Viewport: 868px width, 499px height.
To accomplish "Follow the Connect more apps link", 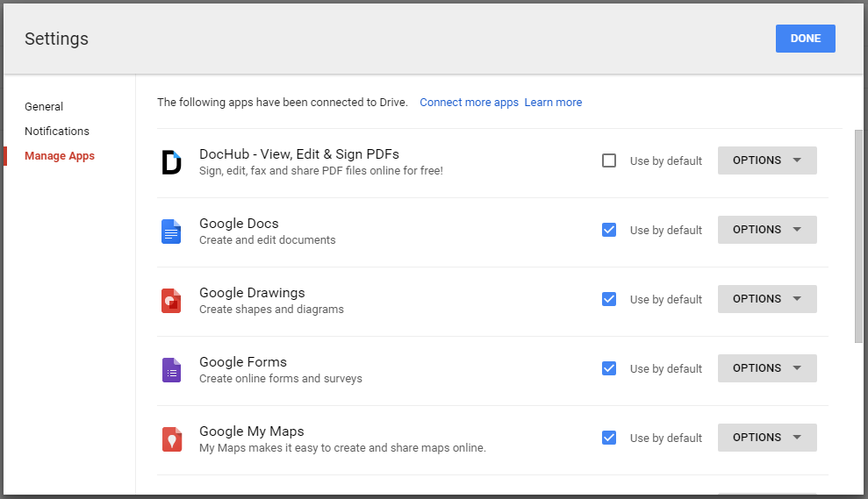I will (x=469, y=103).
